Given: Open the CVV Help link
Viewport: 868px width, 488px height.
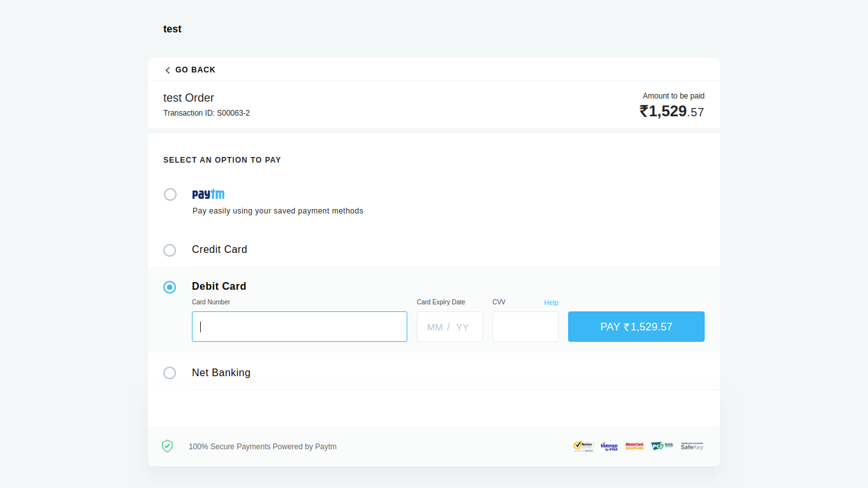Looking at the screenshot, I should click(551, 302).
